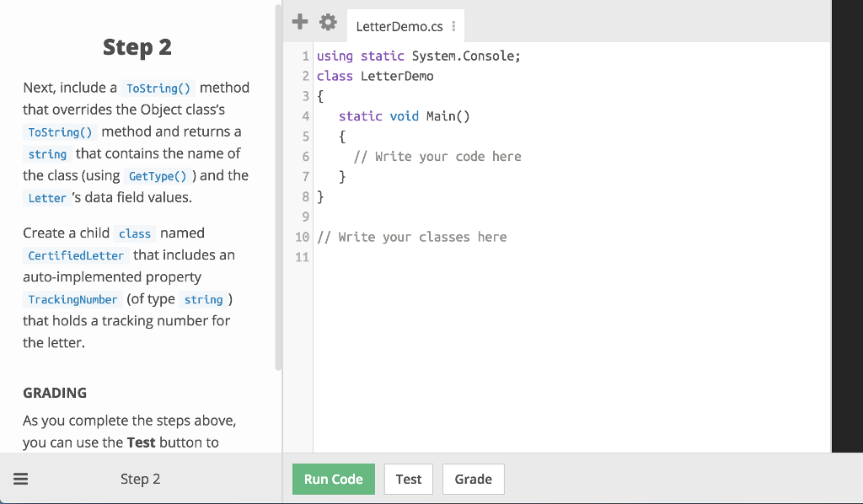
Task: Click the GetType() code snippet in instructions
Action: pos(158,176)
